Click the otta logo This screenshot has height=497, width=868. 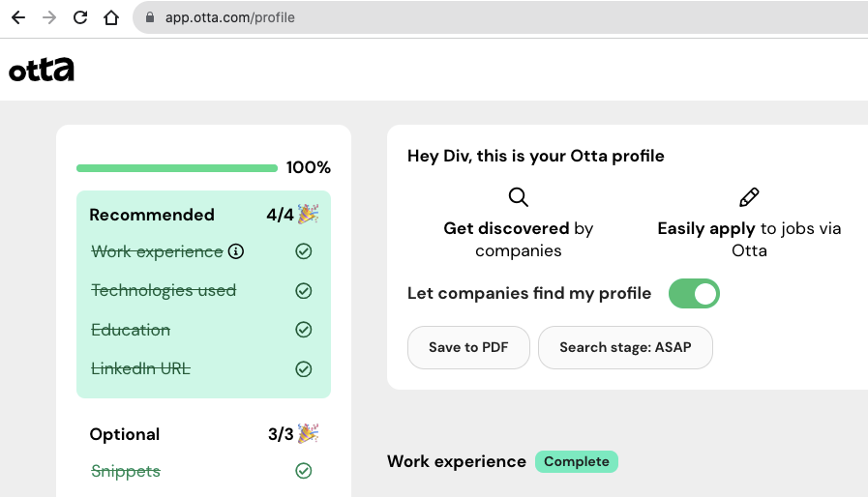point(42,70)
